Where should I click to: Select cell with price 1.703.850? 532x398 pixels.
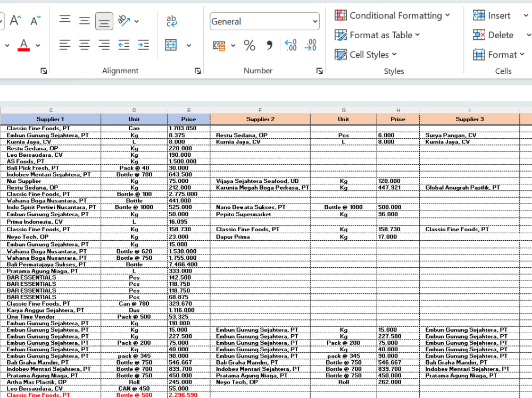[x=189, y=128]
